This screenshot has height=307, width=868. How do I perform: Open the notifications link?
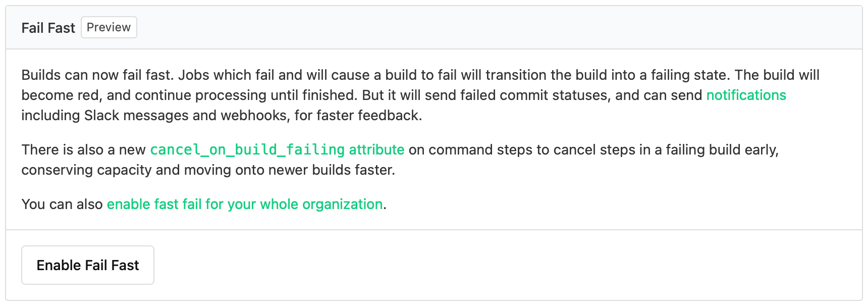click(x=745, y=95)
